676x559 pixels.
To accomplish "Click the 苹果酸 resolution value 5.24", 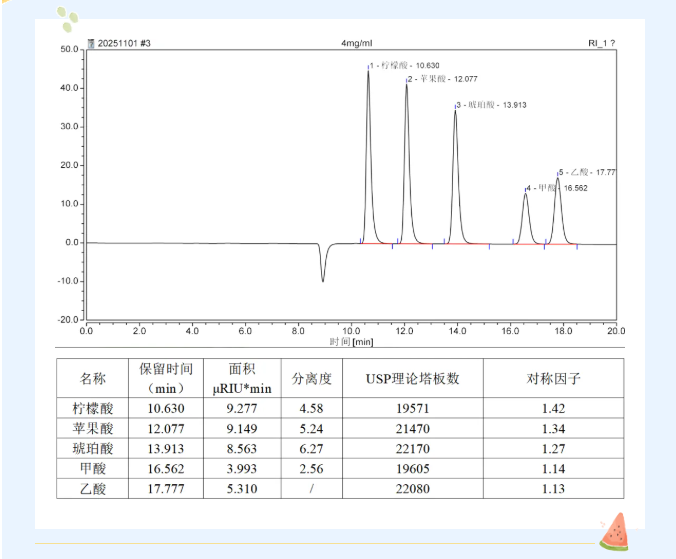I will coord(312,428).
